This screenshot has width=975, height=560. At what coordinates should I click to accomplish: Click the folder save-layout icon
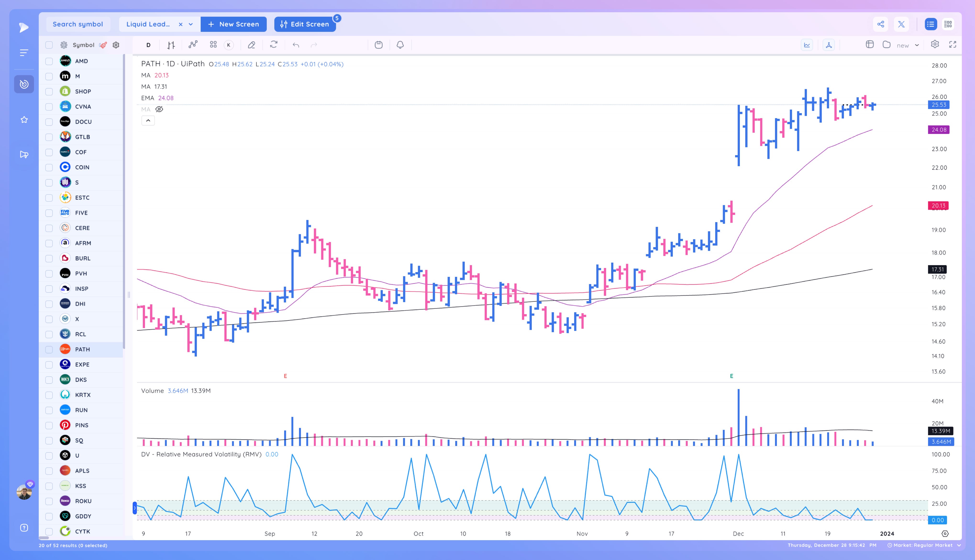pos(886,45)
